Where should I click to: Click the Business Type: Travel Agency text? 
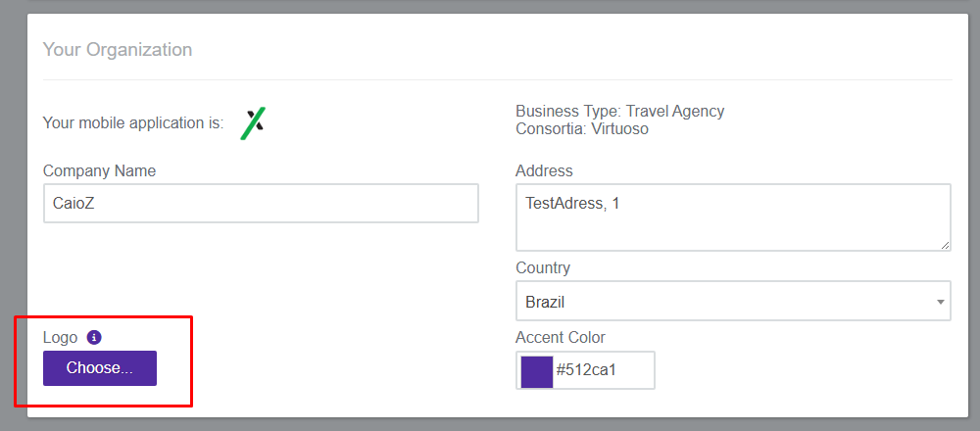620,112
